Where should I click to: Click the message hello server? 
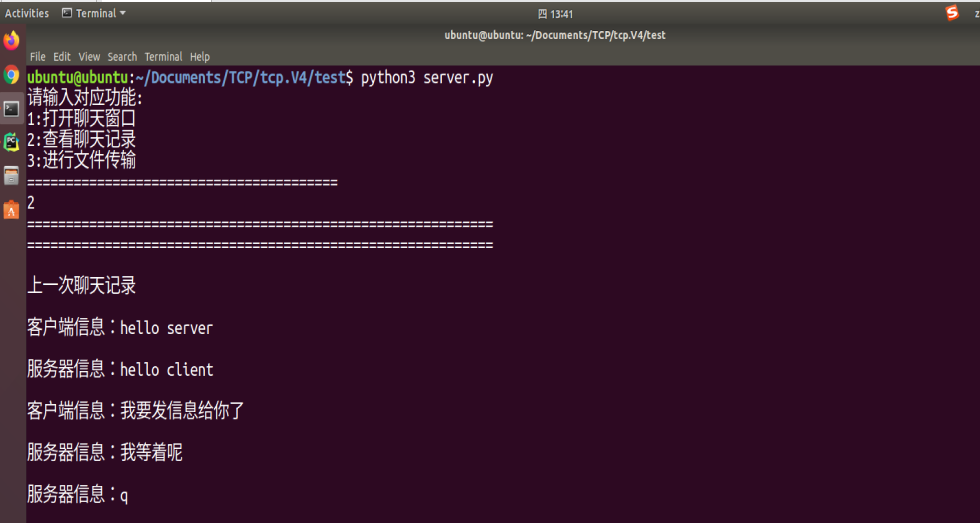[166, 328]
